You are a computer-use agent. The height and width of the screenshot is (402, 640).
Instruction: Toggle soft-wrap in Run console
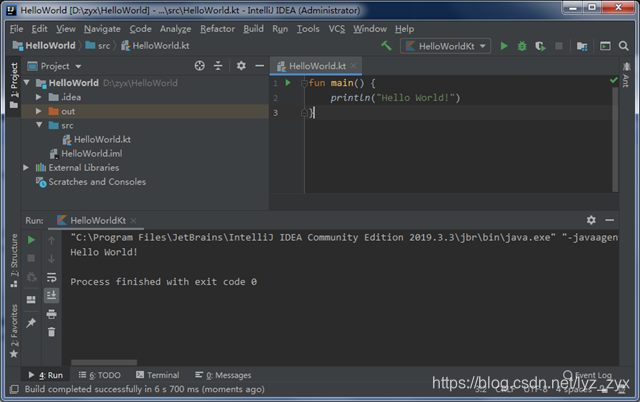[x=51, y=278]
